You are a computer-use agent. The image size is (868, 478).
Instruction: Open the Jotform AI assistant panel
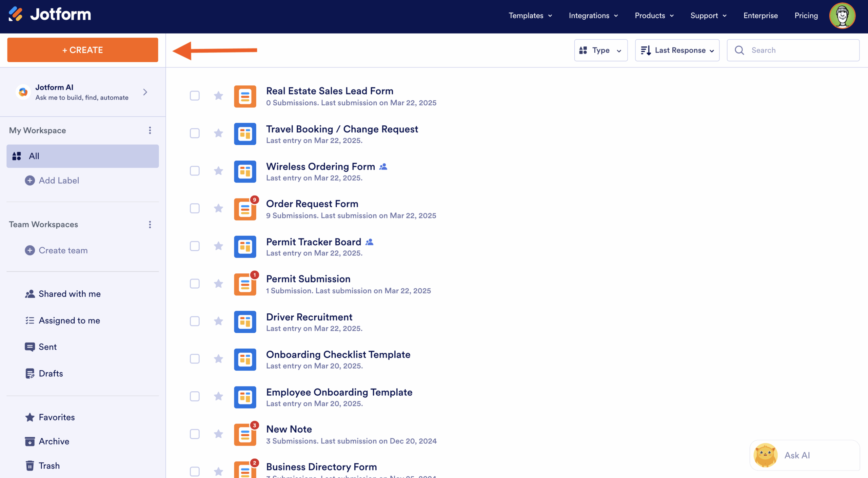tap(81, 92)
